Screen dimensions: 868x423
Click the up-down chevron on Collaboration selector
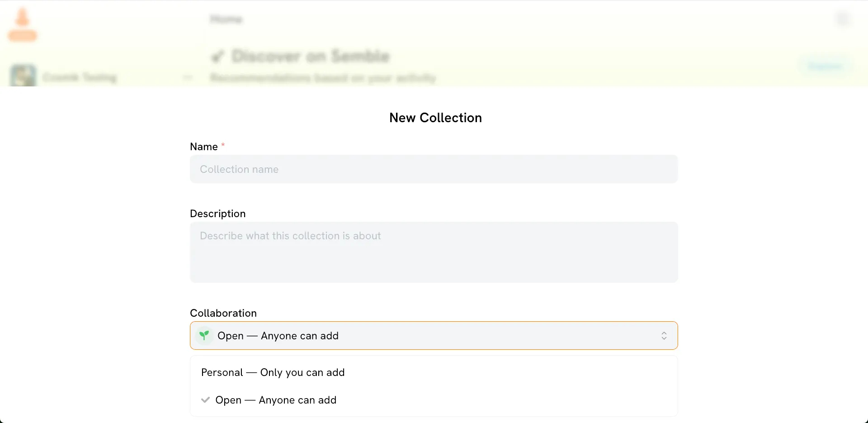coord(664,336)
